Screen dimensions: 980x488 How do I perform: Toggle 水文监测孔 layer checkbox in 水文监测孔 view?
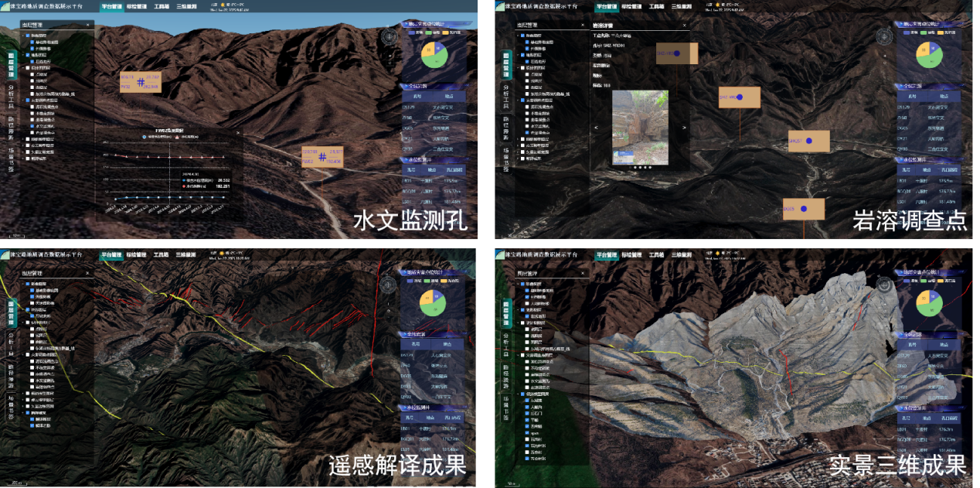point(33,127)
